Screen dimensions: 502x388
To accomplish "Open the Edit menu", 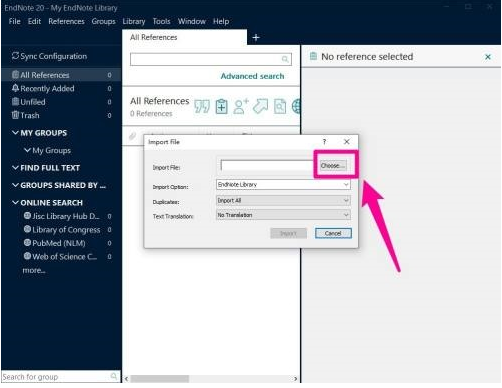I will pyautogui.click(x=34, y=21).
